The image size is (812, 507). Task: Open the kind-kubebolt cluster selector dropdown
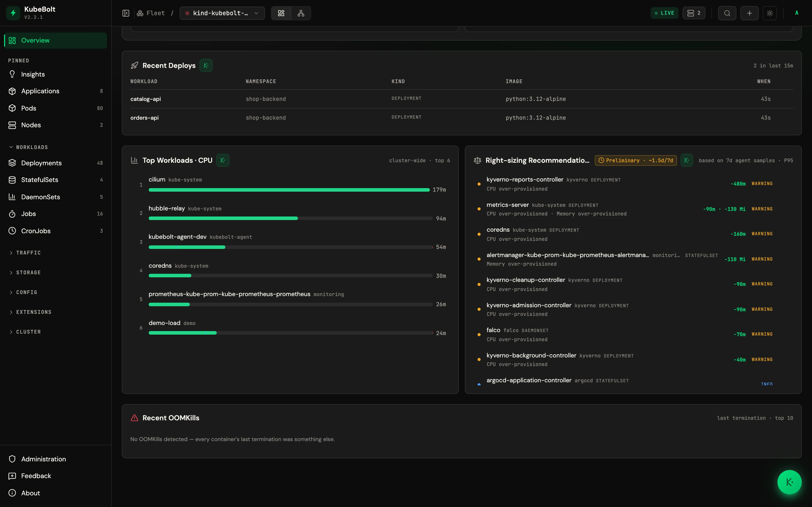point(222,13)
